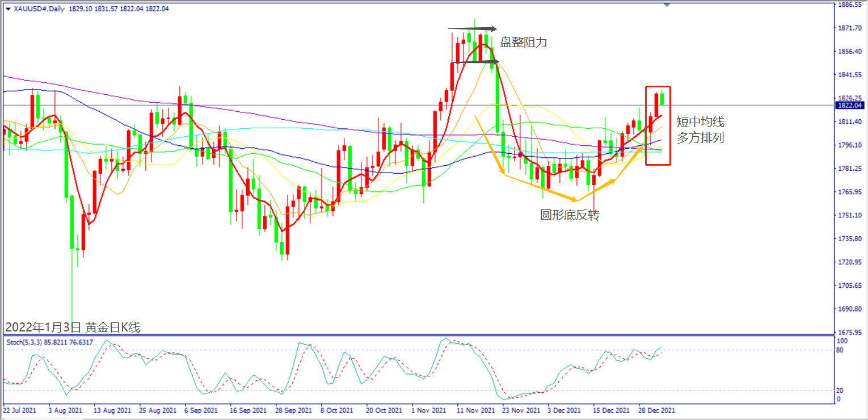Select the 多方排列 text label
The image size is (868, 420).
(x=700, y=137)
